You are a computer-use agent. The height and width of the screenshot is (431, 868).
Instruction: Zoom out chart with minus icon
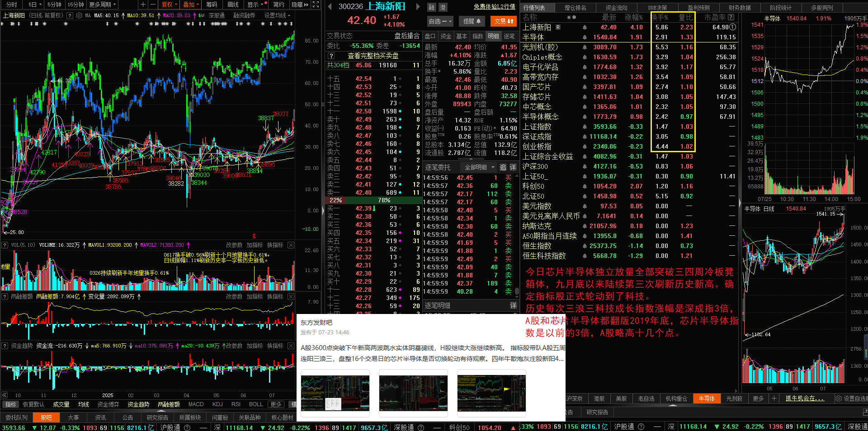click(153, 5)
